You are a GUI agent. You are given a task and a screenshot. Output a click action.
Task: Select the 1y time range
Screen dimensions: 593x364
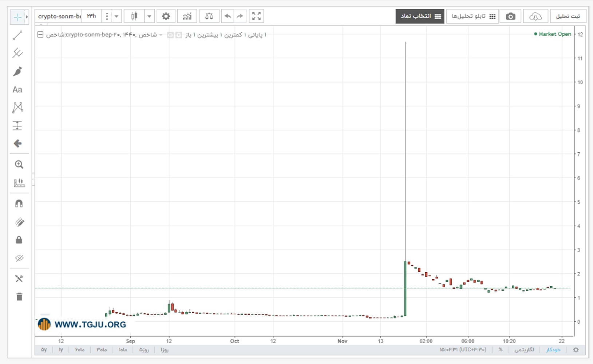point(61,350)
